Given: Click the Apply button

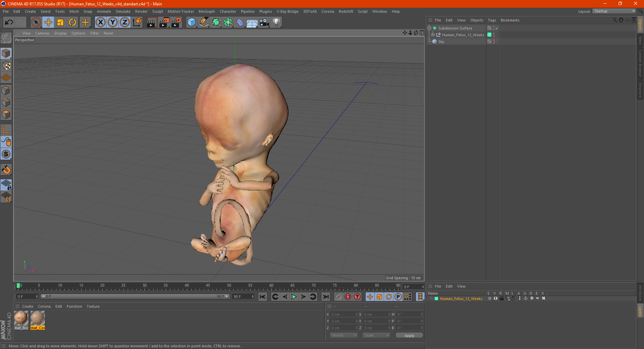Looking at the screenshot, I should 409,336.
